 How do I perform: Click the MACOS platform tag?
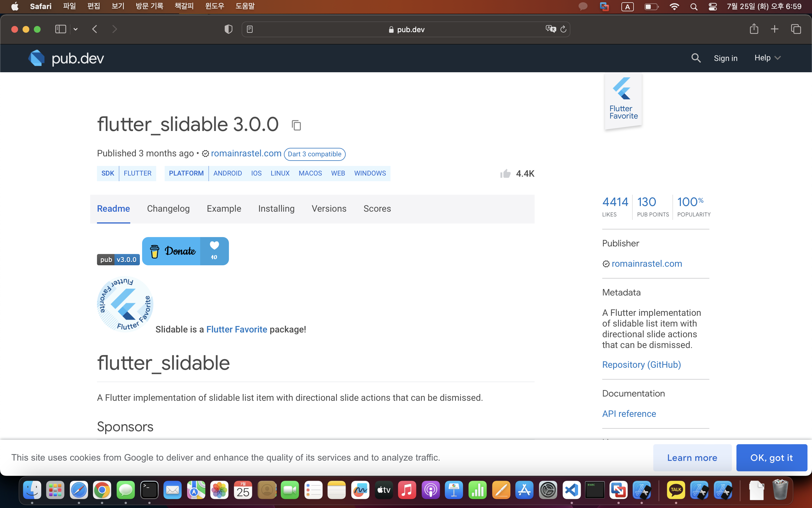[x=310, y=173]
